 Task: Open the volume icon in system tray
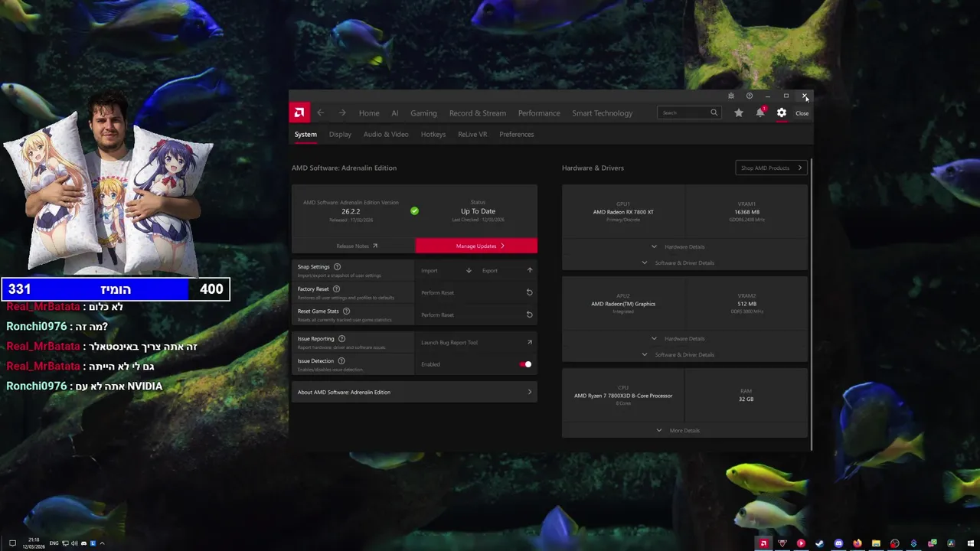(74, 543)
